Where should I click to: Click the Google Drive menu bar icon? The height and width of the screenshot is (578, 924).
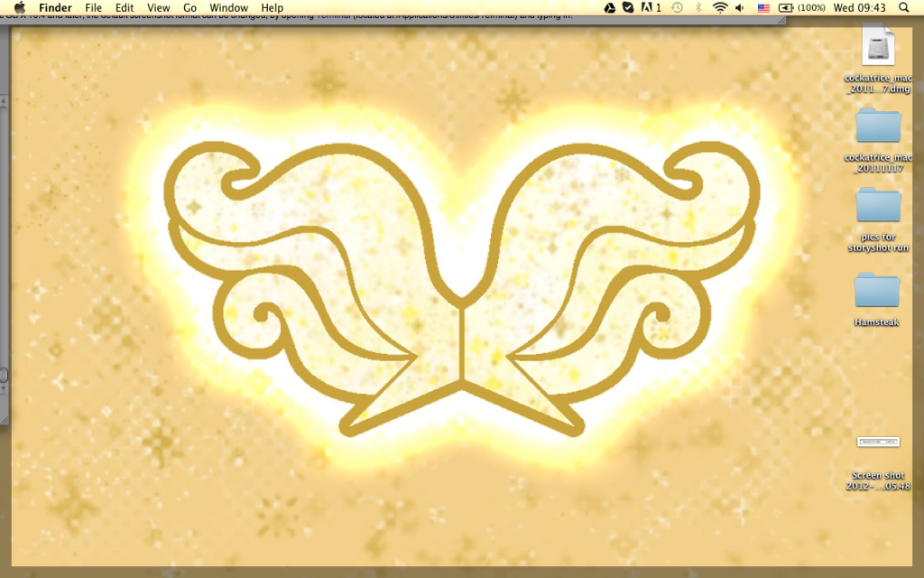point(609,8)
